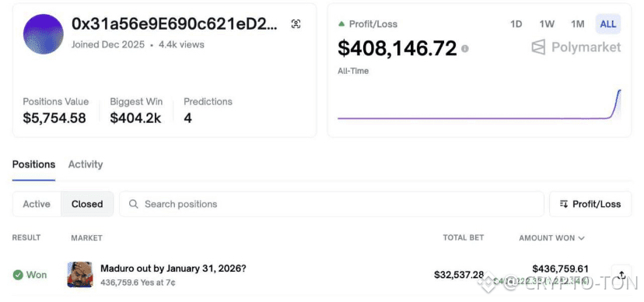Click the info icon next to $408,146.72
644x302 pixels.
pos(464,49)
